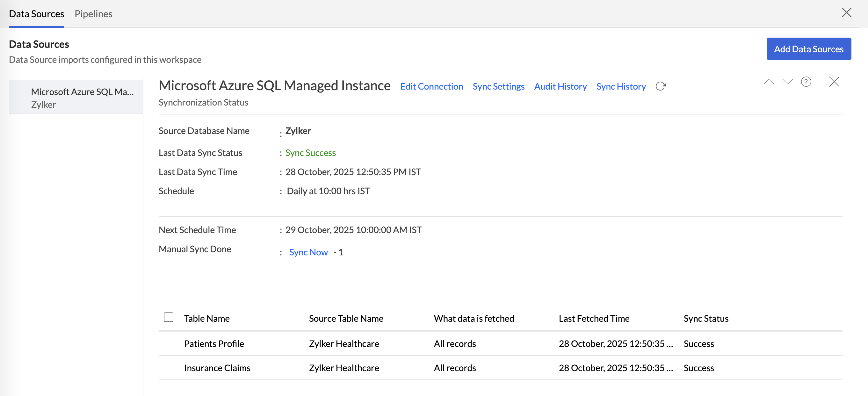Image resolution: width=868 pixels, height=396 pixels.
Task: View the Audit History
Action: point(560,87)
